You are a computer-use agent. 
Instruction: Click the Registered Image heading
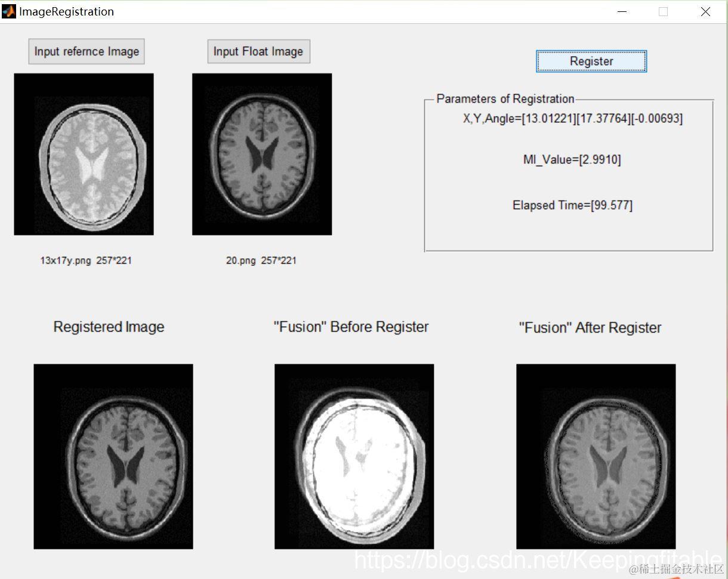(x=109, y=327)
